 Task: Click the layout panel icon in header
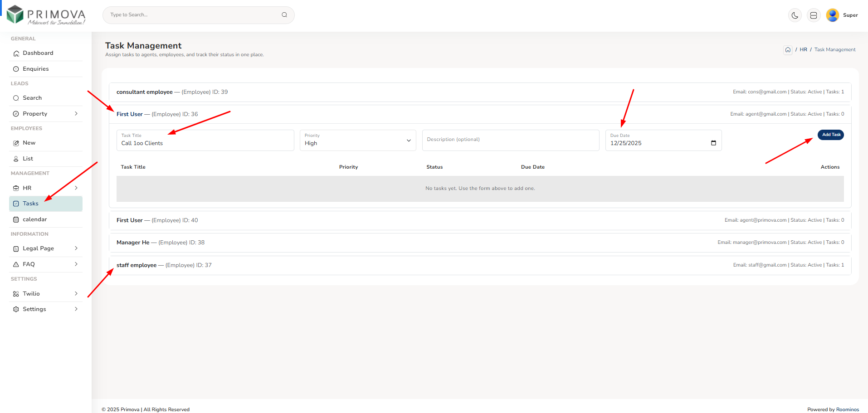[814, 15]
